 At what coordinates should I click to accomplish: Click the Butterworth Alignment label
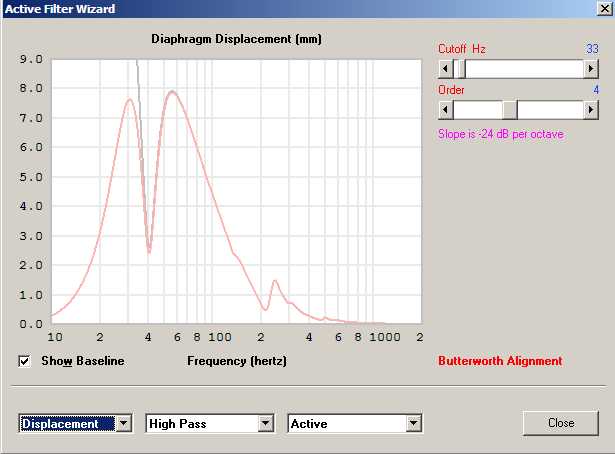point(500,361)
